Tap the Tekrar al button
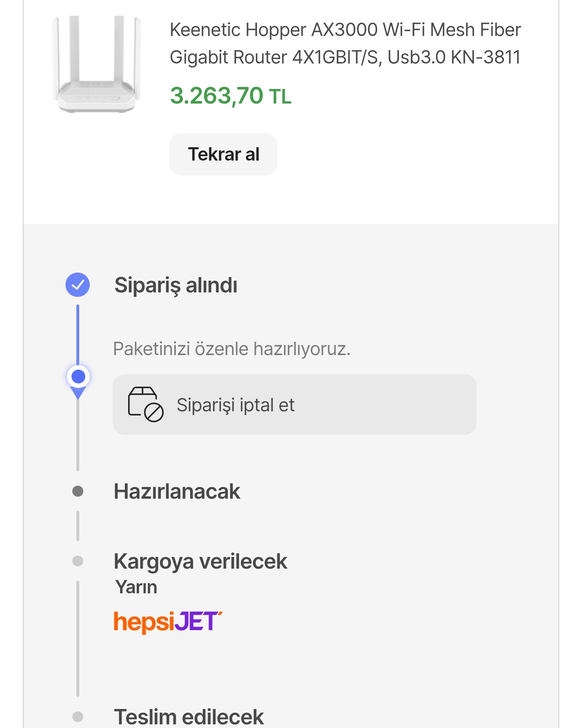Viewport: 582px width, 728px height. [223, 154]
